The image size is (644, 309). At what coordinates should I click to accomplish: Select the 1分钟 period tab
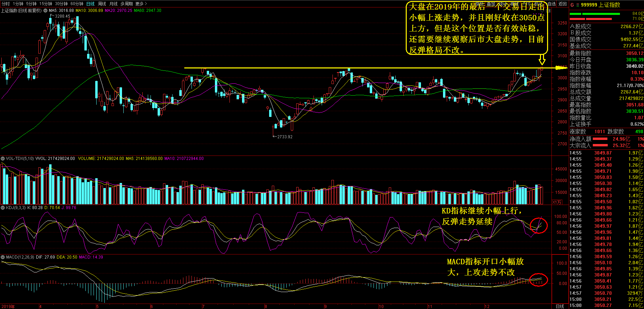[18, 4]
